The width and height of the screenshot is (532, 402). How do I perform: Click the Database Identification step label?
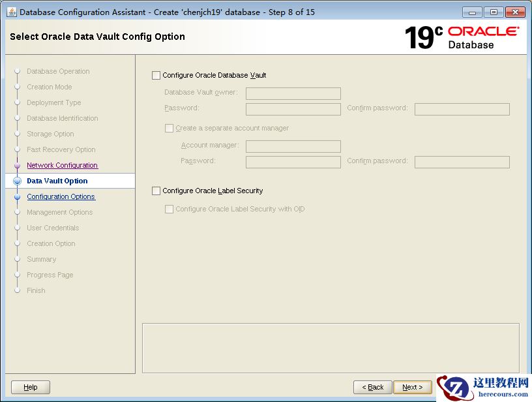coord(62,118)
